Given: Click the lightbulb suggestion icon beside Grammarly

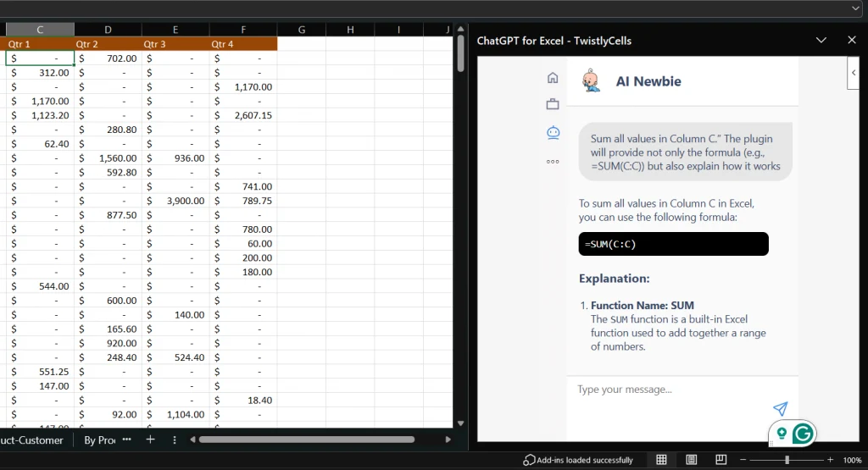Looking at the screenshot, I should 782,434.
